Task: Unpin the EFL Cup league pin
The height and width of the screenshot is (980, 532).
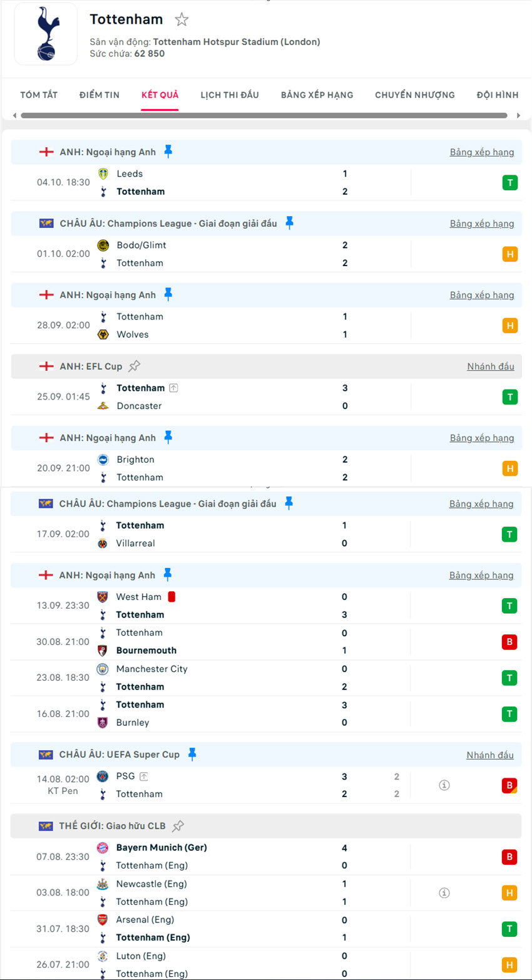Action: [x=134, y=366]
